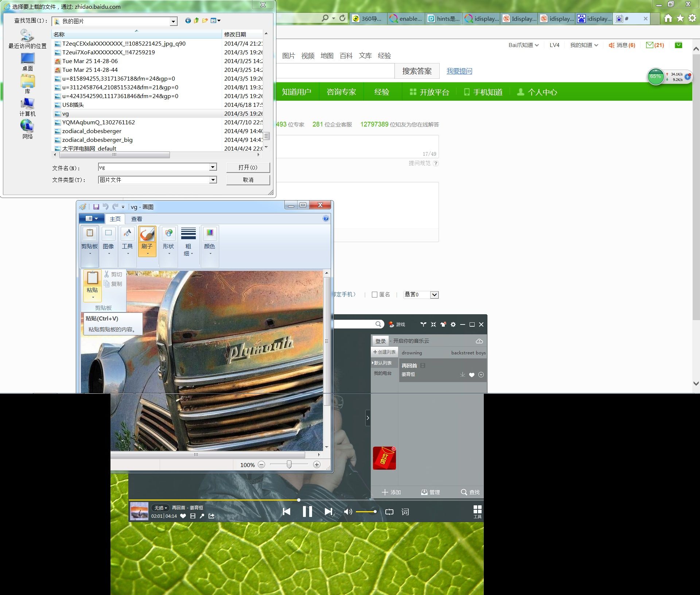The height and width of the screenshot is (595, 700).
Task: Pause the currently playing song
Action: click(307, 512)
